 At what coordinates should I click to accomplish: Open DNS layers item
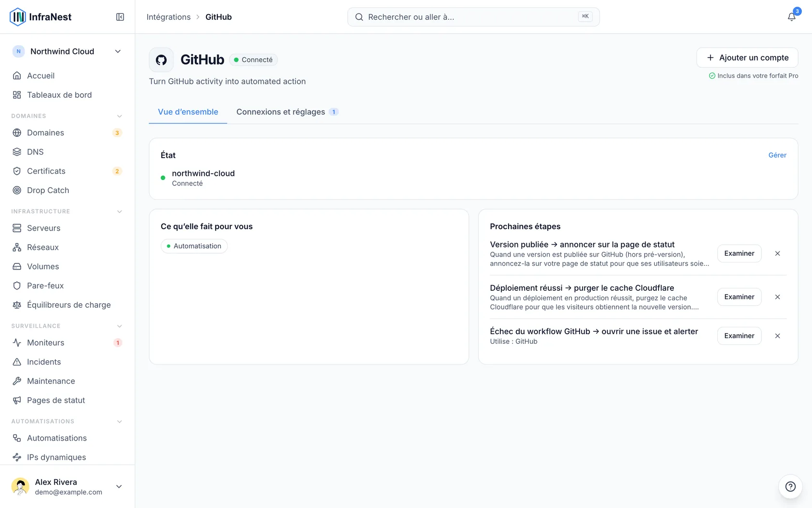(x=67, y=152)
